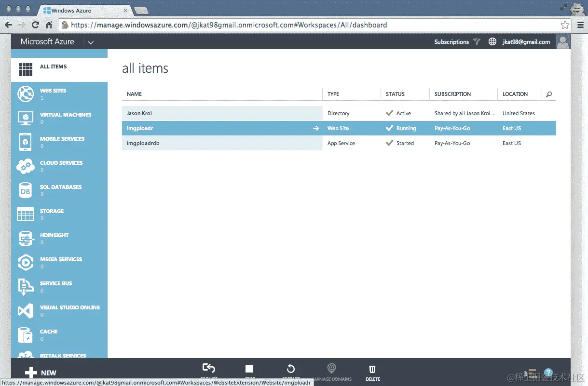
Task: Open the language globe icon
Action: click(x=492, y=42)
